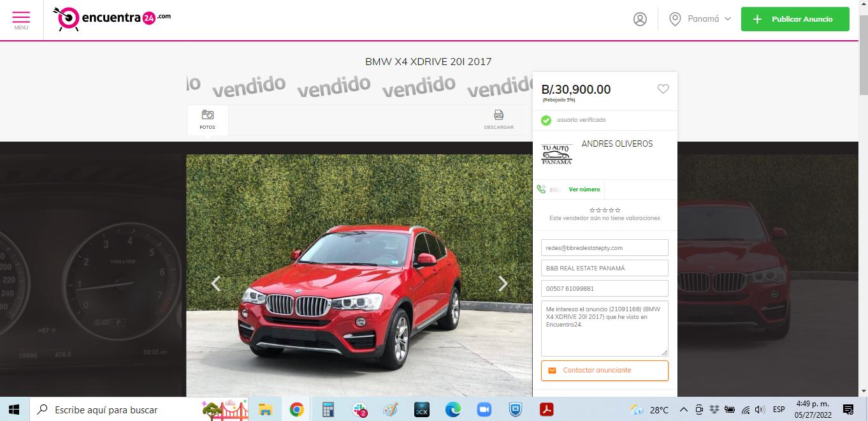Click the dimmed BMW front photo on the right
The image size is (868, 421).
768,276
